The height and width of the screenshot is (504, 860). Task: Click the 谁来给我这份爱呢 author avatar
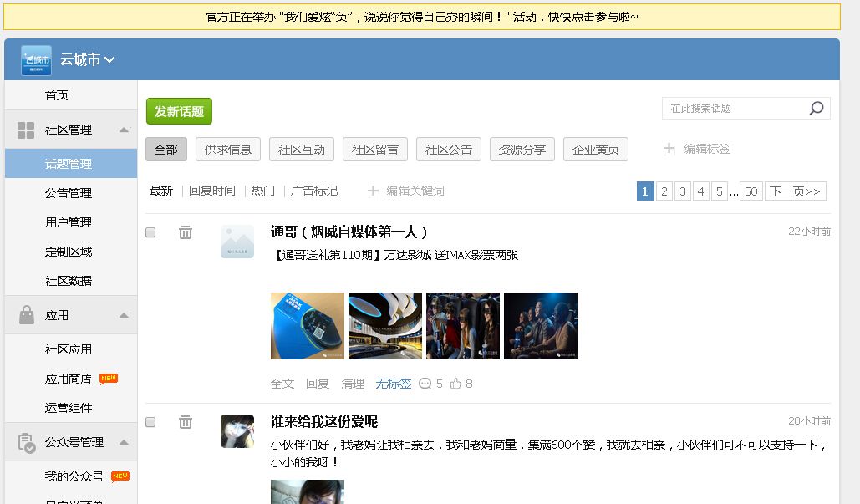[237, 431]
